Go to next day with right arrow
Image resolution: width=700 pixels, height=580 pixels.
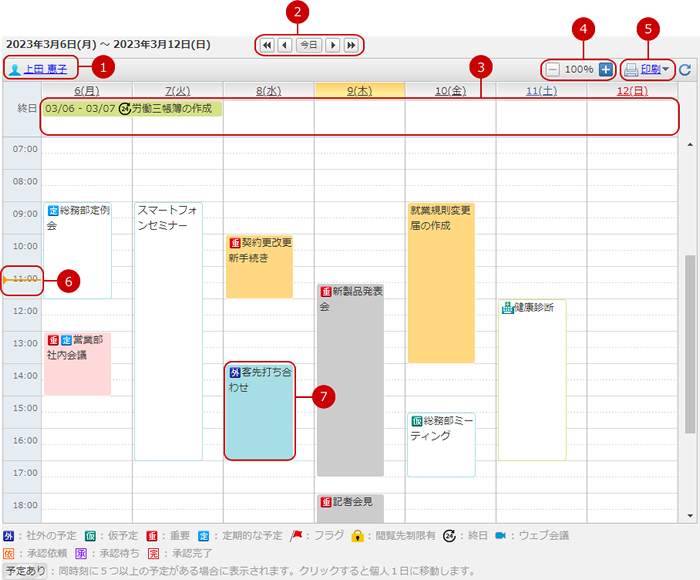tap(333, 45)
